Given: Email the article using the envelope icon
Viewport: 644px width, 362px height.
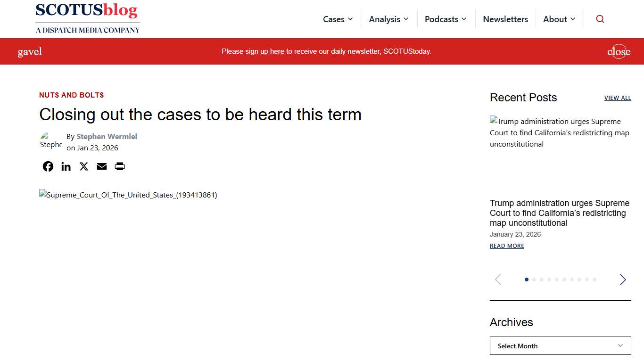Looking at the screenshot, I should [101, 166].
